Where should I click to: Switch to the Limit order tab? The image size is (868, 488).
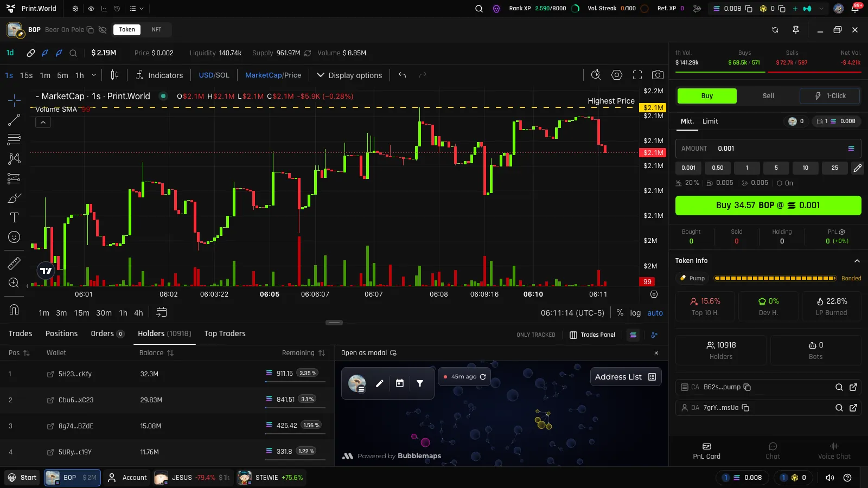pos(710,121)
